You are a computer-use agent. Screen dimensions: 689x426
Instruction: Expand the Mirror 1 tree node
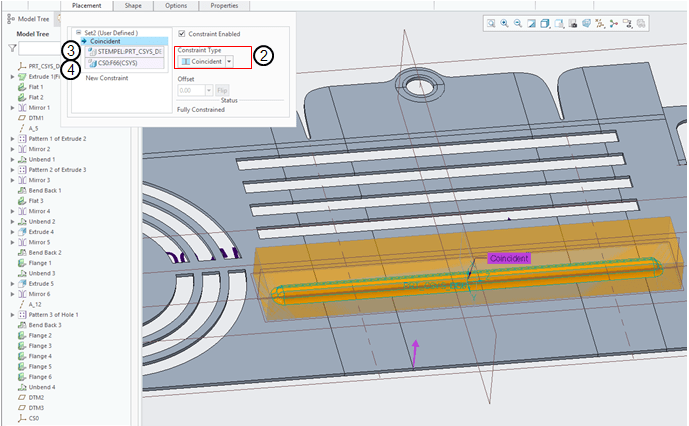coord(12,107)
